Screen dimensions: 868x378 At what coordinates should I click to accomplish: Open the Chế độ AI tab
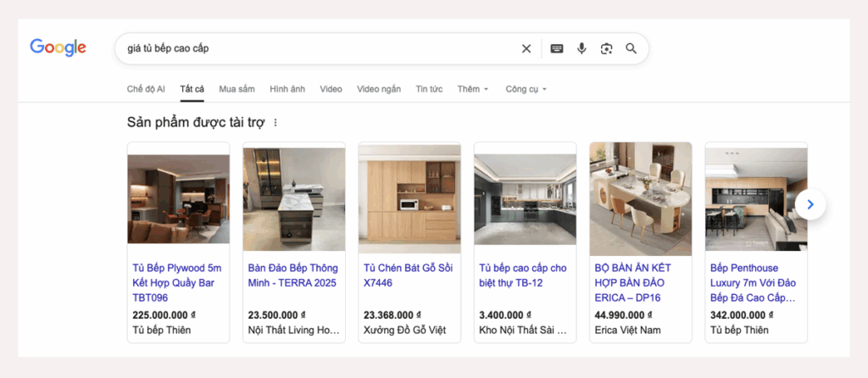[146, 89]
